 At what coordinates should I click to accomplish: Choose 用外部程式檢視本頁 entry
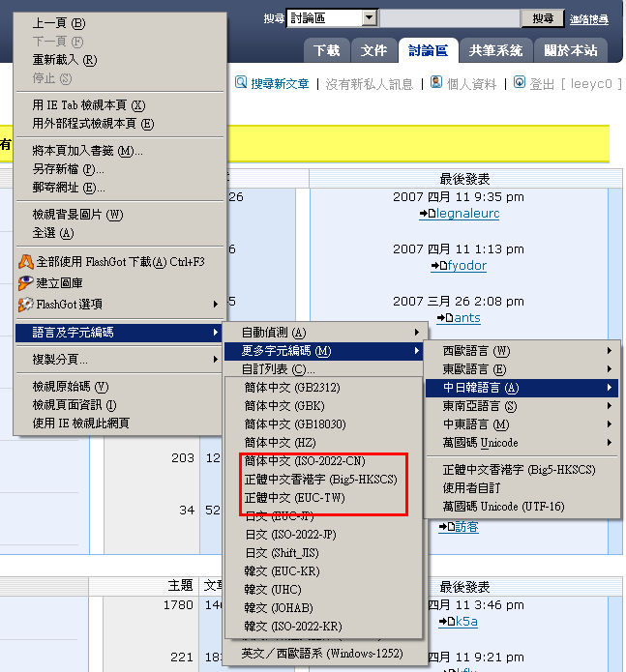coord(120,124)
